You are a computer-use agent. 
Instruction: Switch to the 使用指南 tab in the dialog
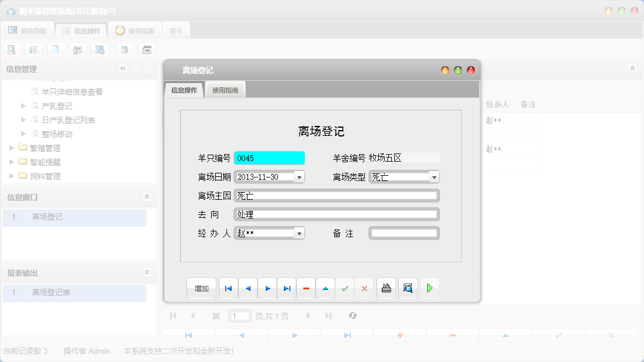[x=225, y=91]
